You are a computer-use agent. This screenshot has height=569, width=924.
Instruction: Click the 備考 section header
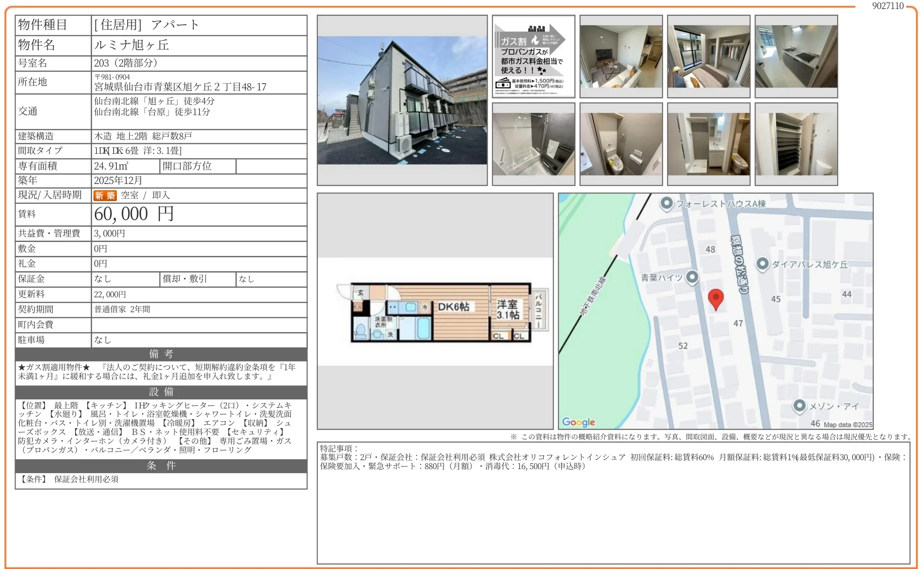pos(161,354)
